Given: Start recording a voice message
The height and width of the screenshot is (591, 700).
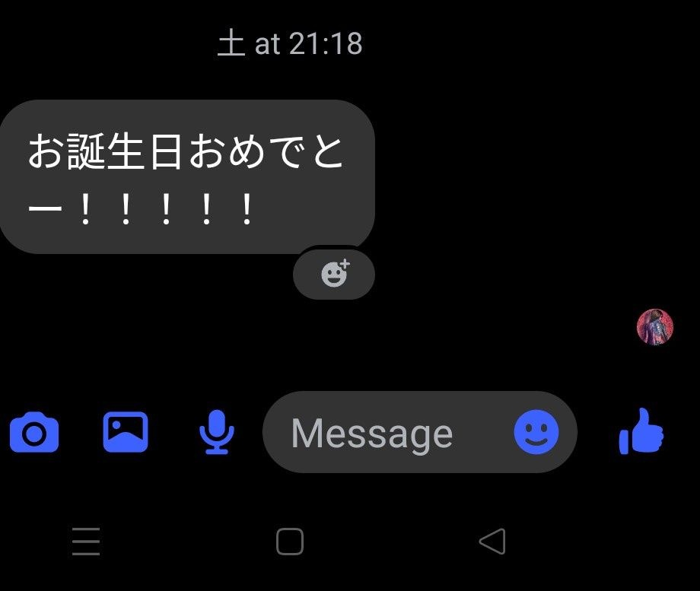Looking at the screenshot, I should point(217,432).
